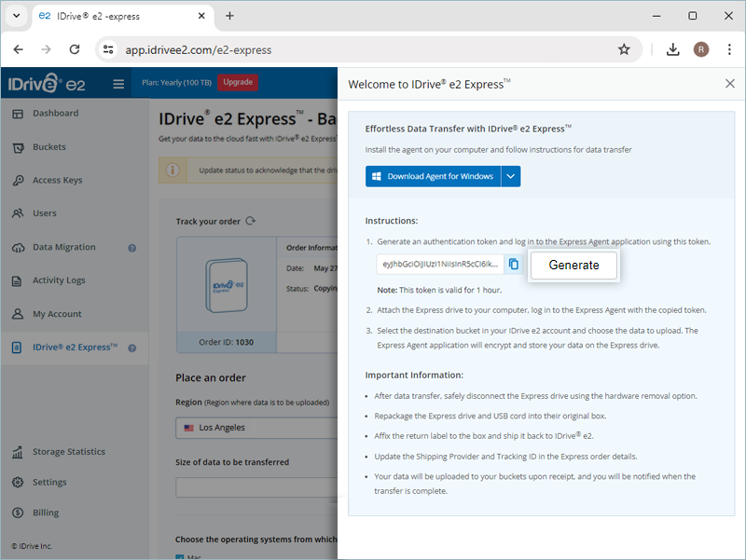The height and width of the screenshot is (560, 746).
Task: Click the address bar URL app.idrivee2.com/e2-express
Action: pos(199,50)
